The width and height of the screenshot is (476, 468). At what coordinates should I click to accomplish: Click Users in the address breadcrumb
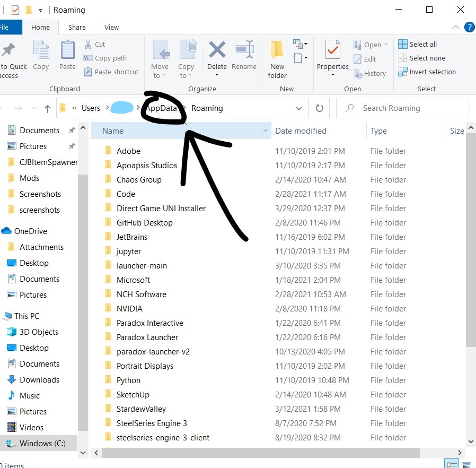point(91,108)
